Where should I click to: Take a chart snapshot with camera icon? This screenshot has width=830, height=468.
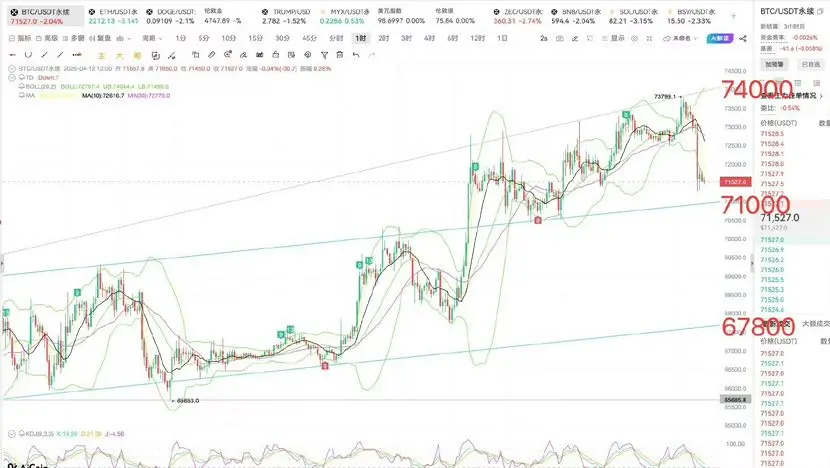pos(560,39)
